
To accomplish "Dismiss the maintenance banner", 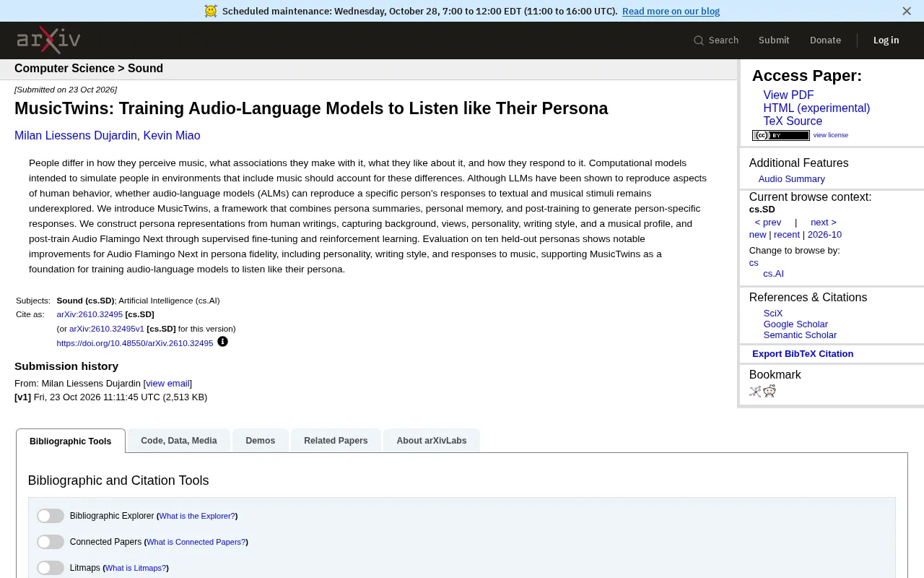I will (907, 11).
